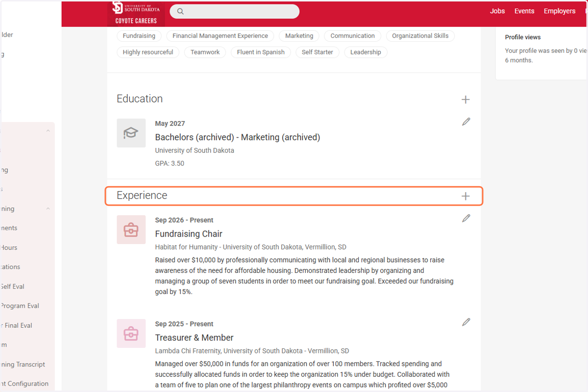Select the Highly resourceful tag
Screen dimensions: 588x392
[148, 52]
